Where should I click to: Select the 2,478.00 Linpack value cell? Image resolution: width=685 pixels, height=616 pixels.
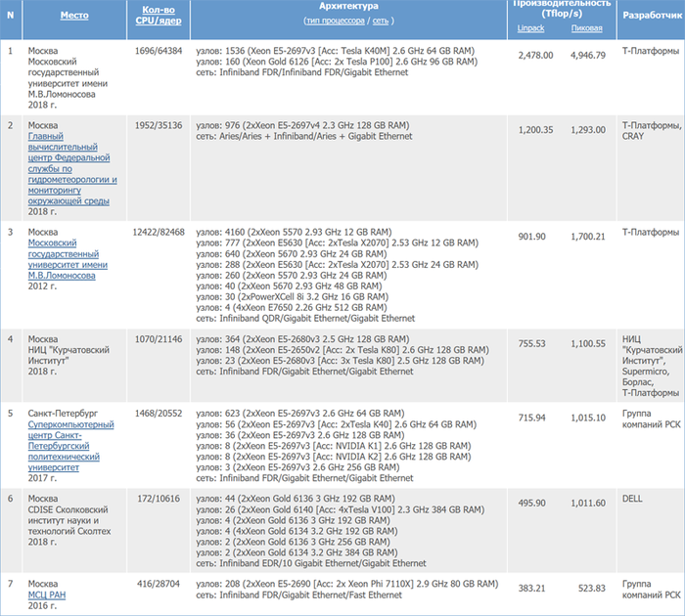tap(537, 55)
